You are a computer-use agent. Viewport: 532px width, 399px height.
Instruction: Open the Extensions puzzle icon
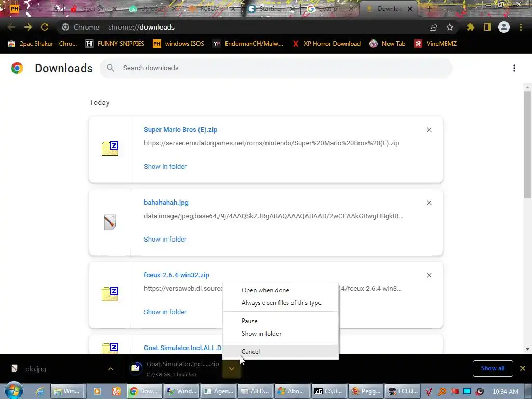click(x=470, y=27)
